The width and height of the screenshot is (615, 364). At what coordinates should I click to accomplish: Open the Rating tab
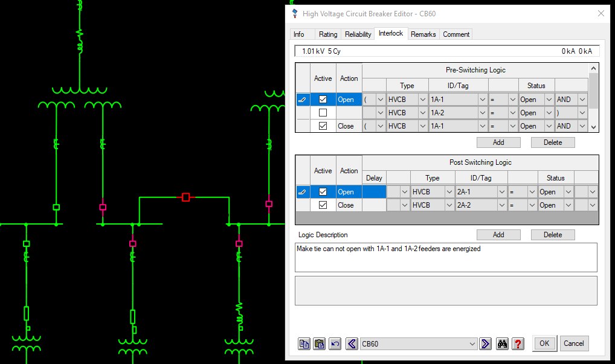[327, 34]
